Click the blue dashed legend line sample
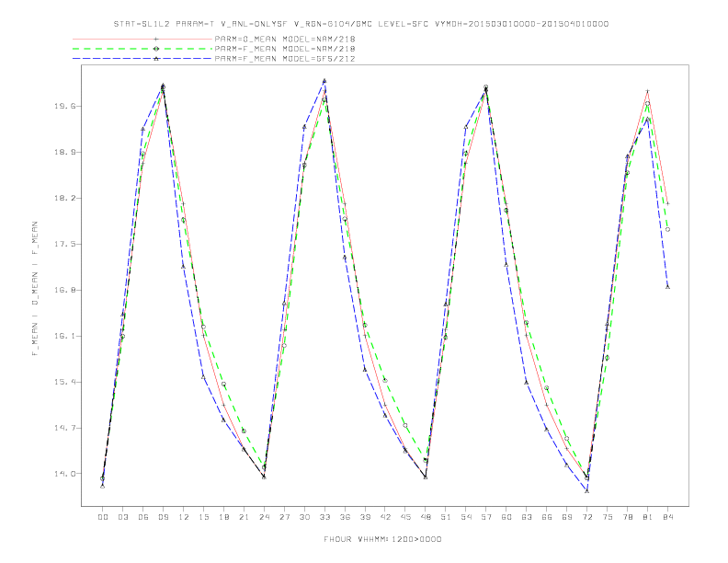 coord(142,59)
